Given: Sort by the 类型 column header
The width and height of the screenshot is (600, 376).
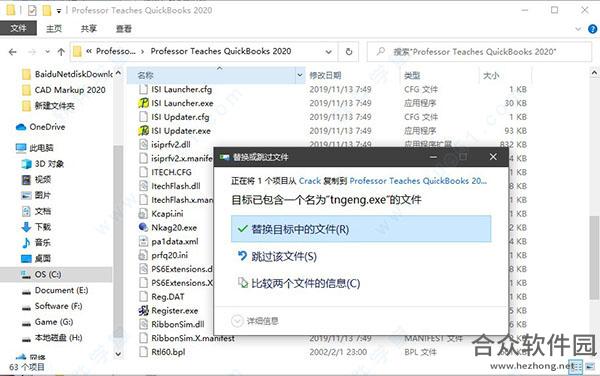Looking at the screenshot, I should tap(412, 75).
